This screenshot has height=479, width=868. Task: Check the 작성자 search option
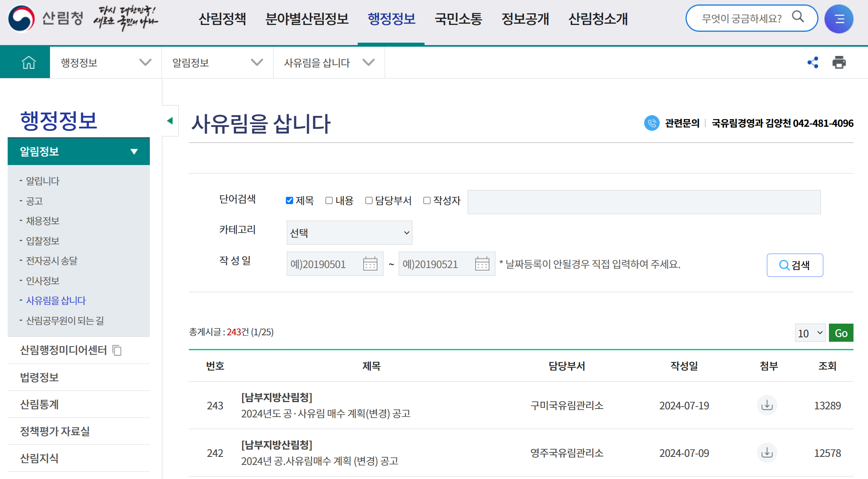(x=427, y=200)
